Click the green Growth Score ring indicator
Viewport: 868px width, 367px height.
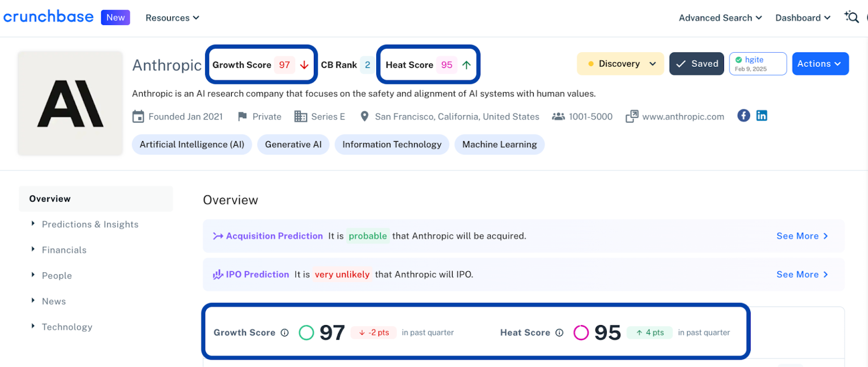306,332
